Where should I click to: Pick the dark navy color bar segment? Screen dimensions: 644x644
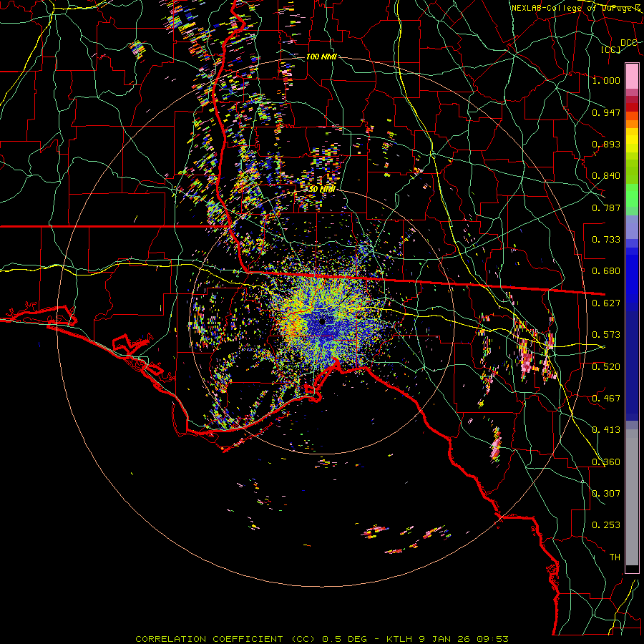632,361
